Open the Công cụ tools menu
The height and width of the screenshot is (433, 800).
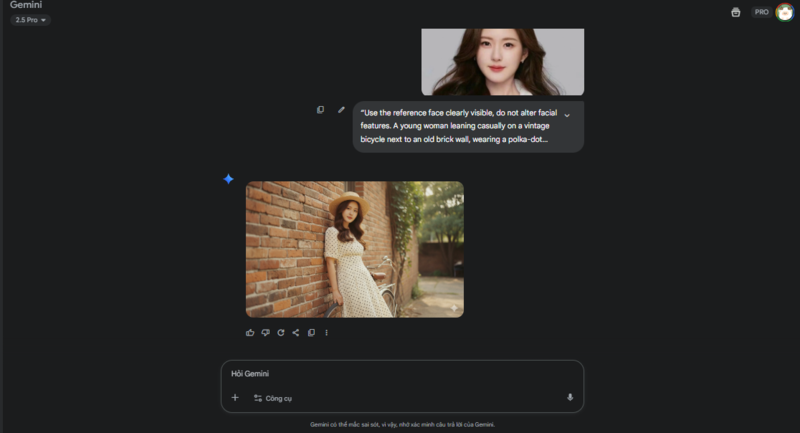click(x=273, y=397)
